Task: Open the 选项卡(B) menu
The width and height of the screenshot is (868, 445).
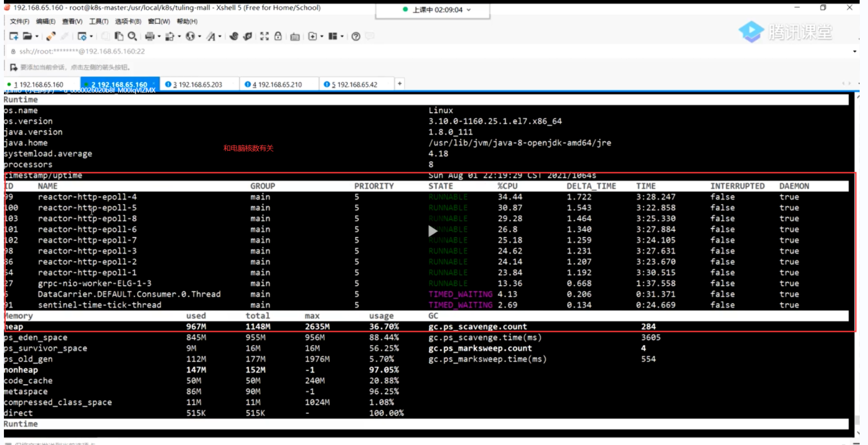Action: (128, 21)
